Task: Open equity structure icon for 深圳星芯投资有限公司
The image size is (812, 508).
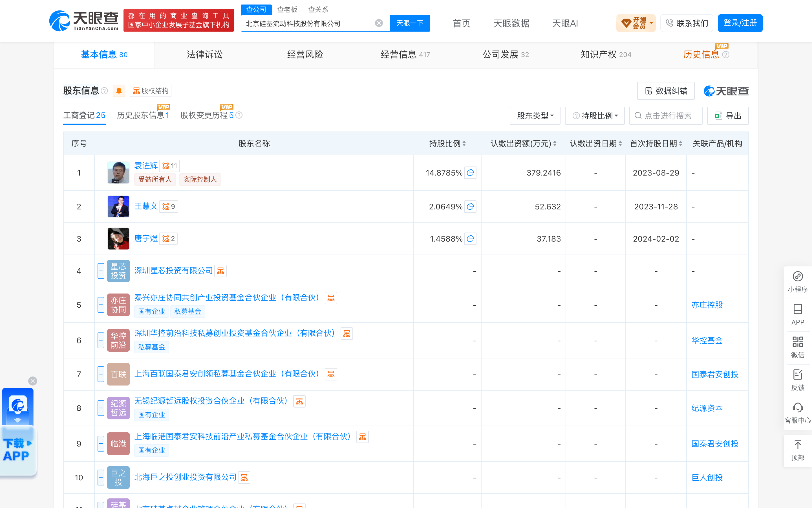Action: coord(220,271)
